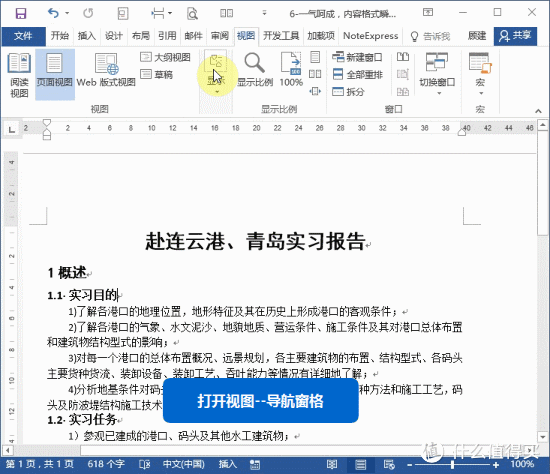The width and height of the screenshot is (550, 474).
Task: Open the 邮件 tab
Action: (194, 36)
